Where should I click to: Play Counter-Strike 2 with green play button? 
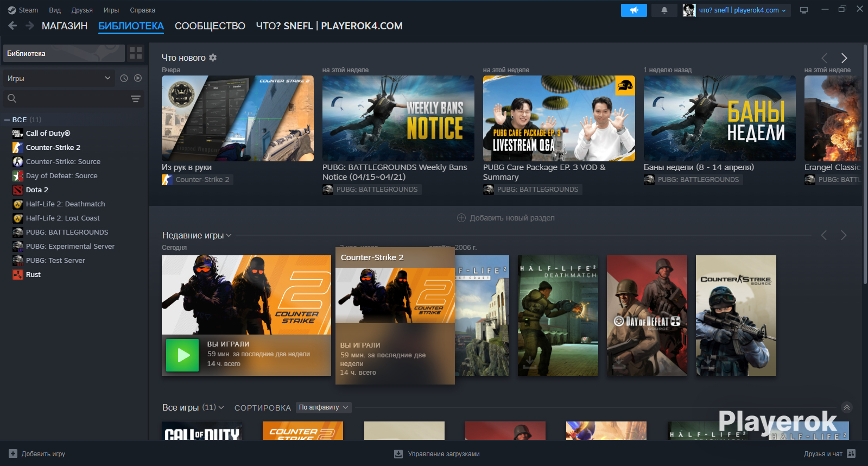tap(182, 355)
